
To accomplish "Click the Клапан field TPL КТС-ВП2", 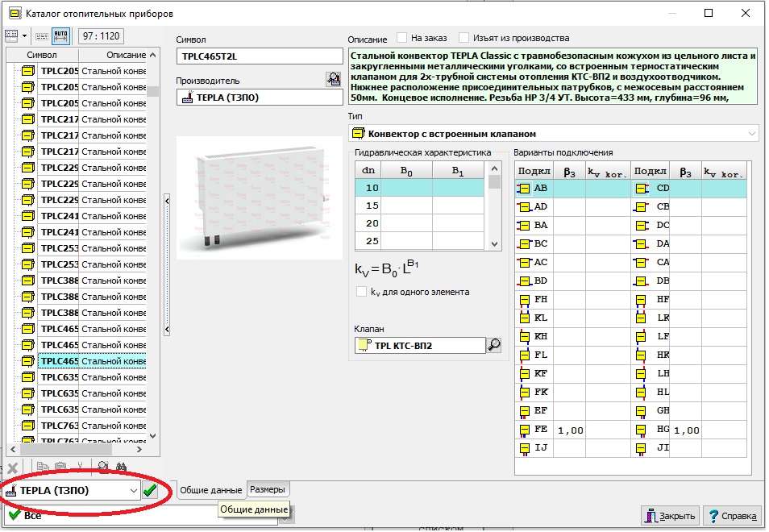I will point(420,346).
